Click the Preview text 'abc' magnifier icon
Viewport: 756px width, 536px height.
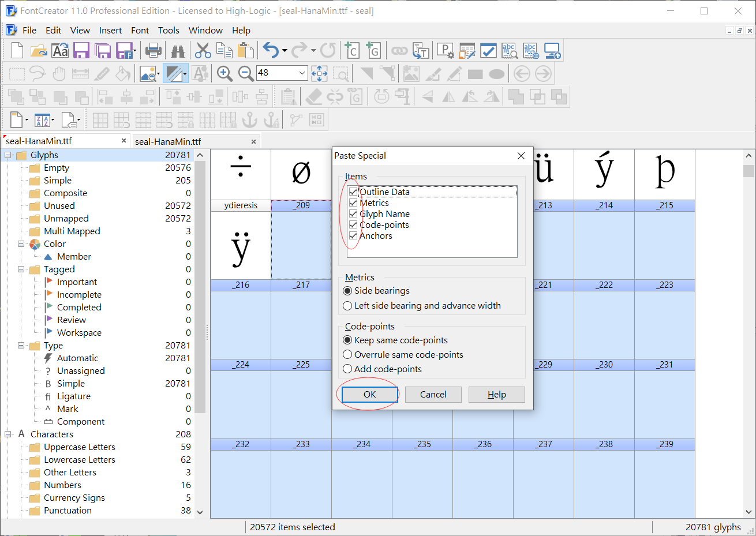[x=509, y=51]
